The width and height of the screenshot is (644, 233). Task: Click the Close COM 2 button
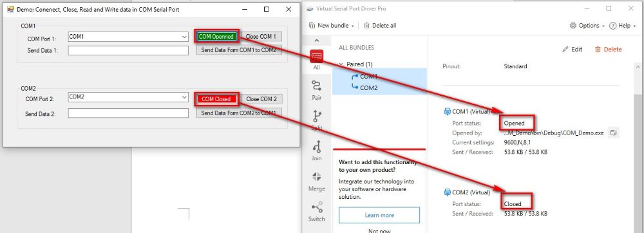(x=261, y=99)
